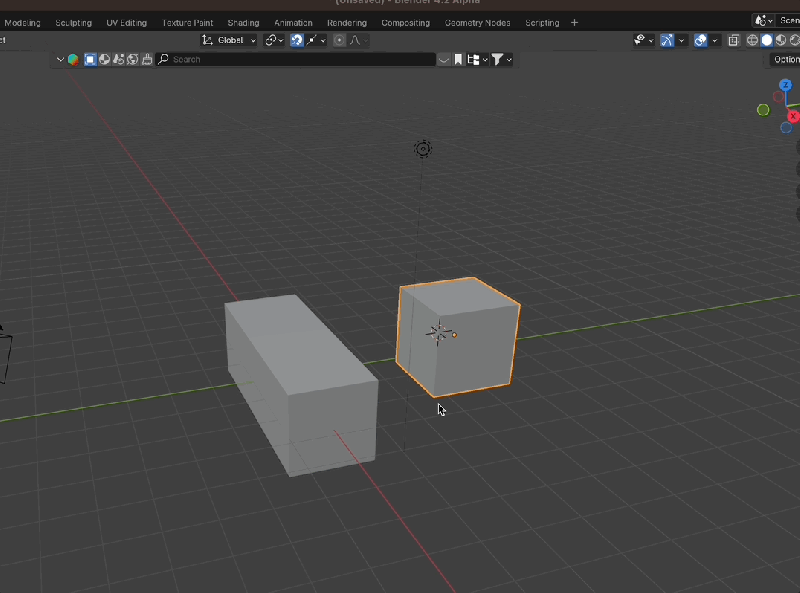Switch to rendered viewport shading icon
Image resolution: width=800 pixels, height=593 pixels.
(794, 40)
